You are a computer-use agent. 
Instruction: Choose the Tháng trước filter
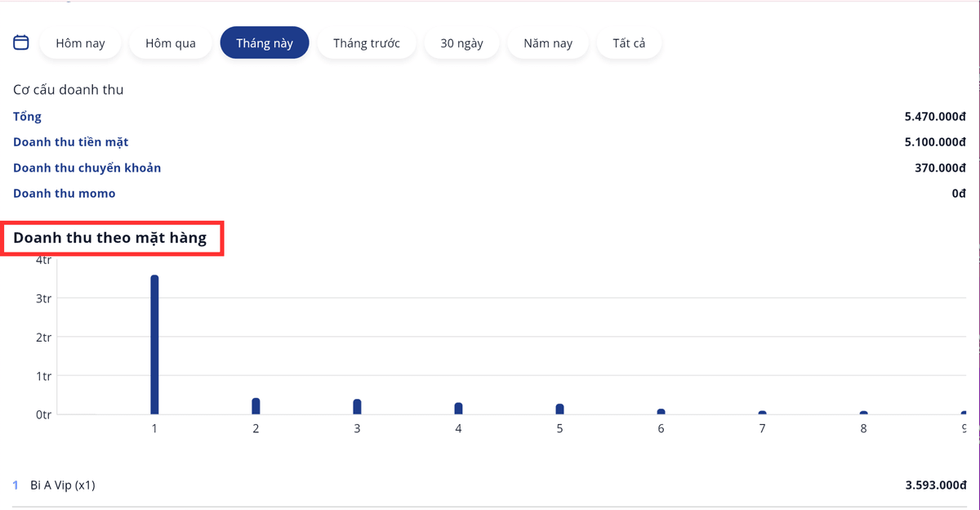[367, 43]
